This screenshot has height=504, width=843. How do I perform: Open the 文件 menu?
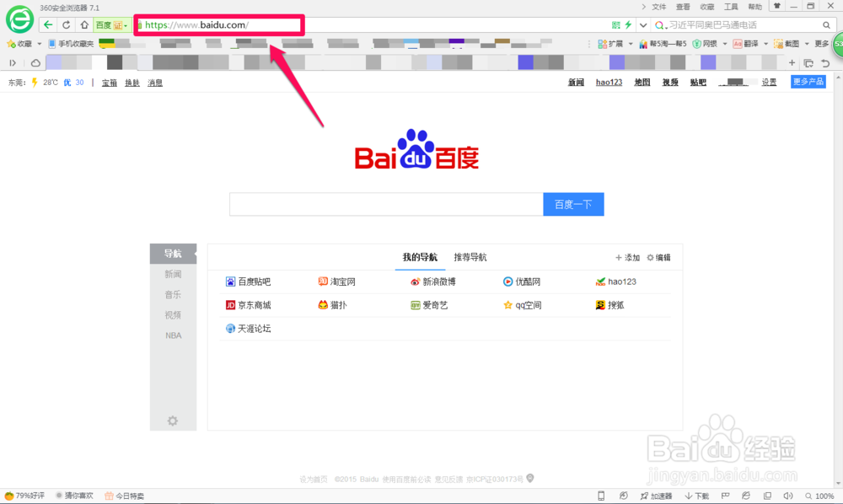point(658,7)
